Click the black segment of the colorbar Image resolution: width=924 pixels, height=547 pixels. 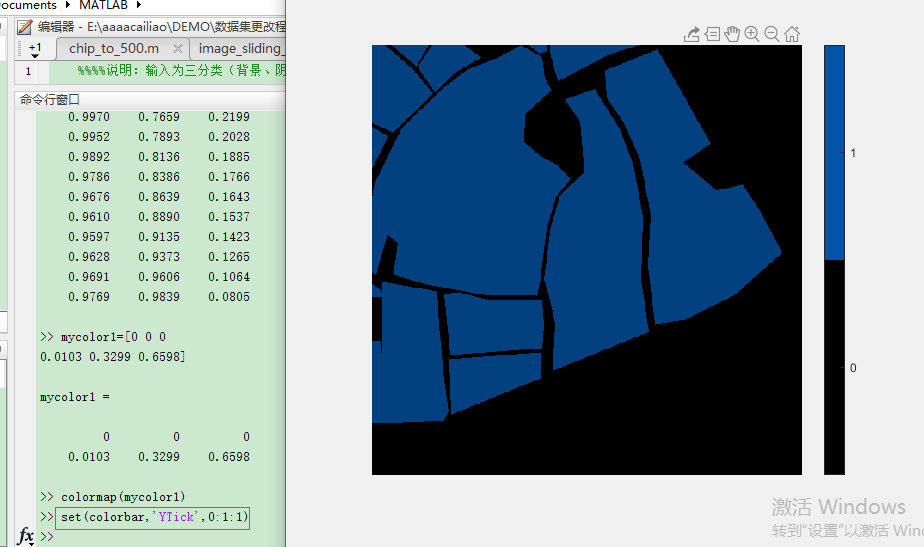[x=834, y=367]
